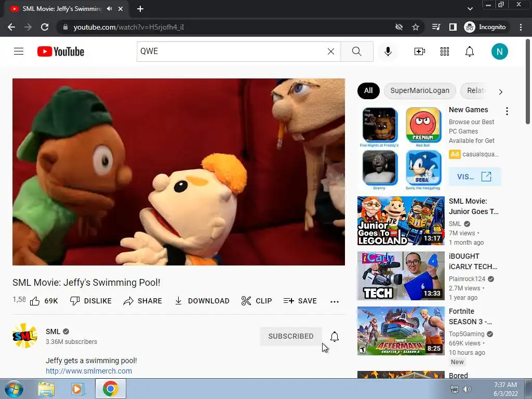Open Five Nights at Freddy's ad tile

click(380, 127)
